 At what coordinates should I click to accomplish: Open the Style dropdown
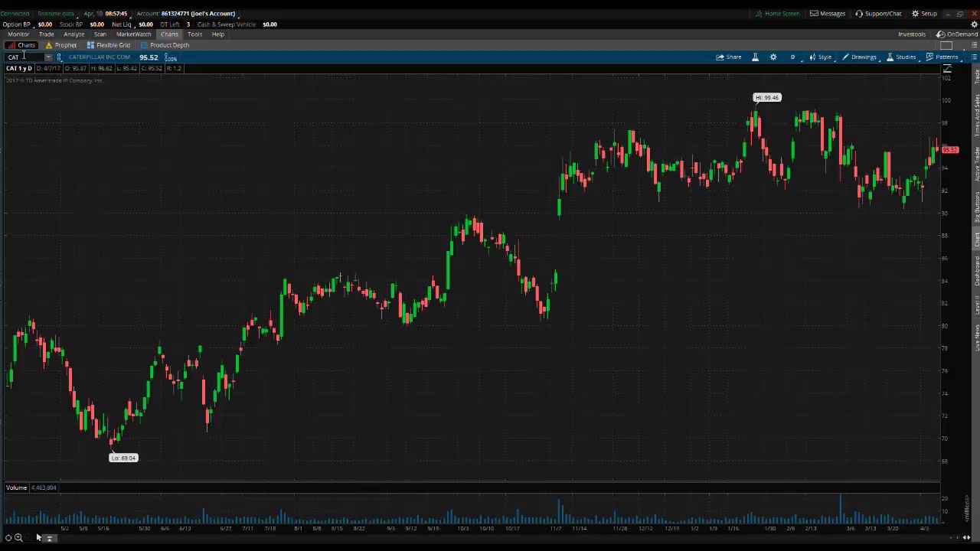pos(820,57)
